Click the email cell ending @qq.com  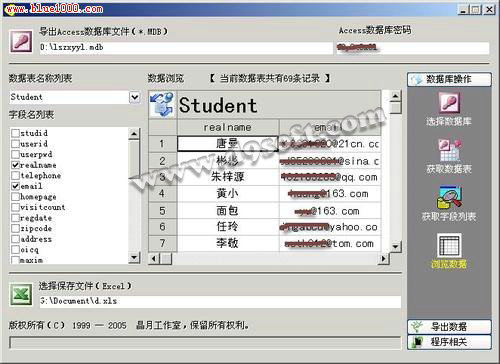point(330,177)
